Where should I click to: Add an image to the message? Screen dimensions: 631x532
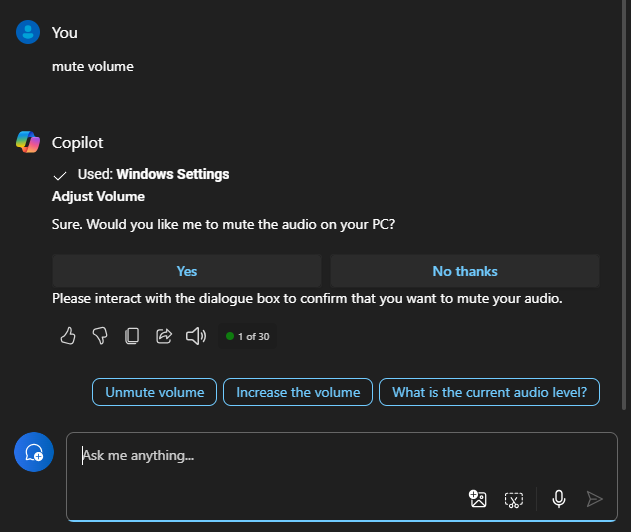pos(478,499)
